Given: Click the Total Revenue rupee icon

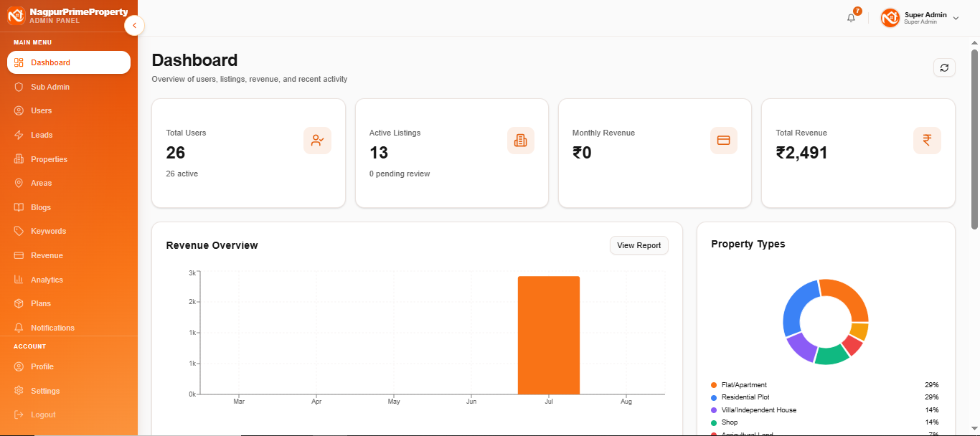Looking at the screenshot, I should (927, 141).
